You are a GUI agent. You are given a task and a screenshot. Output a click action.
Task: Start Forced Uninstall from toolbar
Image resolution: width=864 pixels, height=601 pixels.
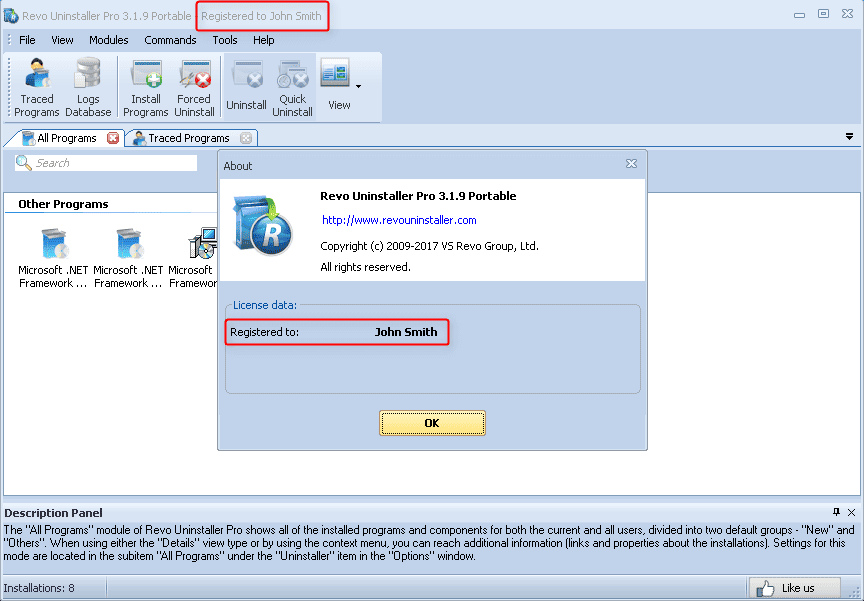[x=194, y=87]
